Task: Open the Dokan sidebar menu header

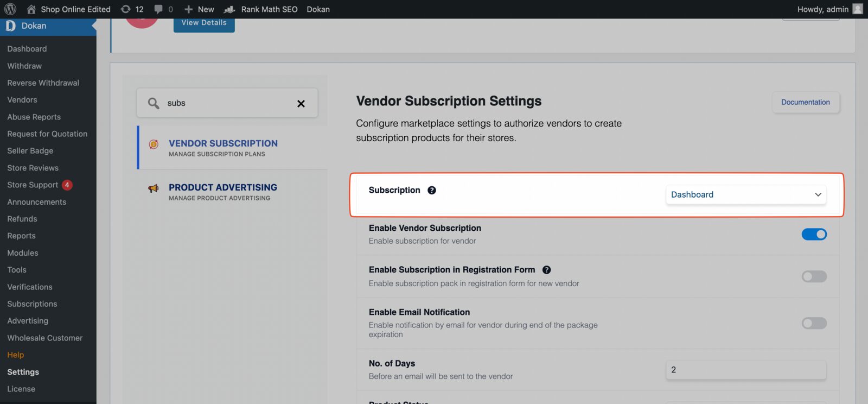Action: [x=48, y=26]
